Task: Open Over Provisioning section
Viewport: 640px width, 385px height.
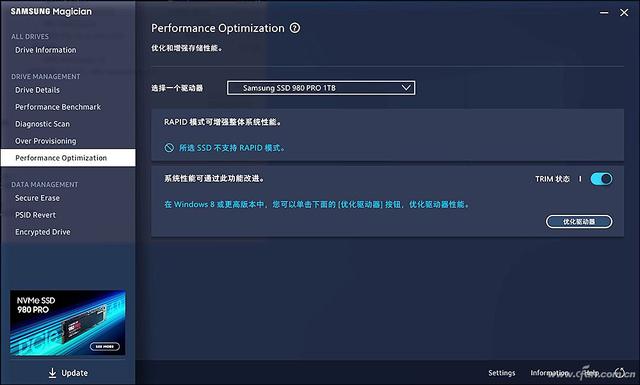Action: (x=46, y=141)
